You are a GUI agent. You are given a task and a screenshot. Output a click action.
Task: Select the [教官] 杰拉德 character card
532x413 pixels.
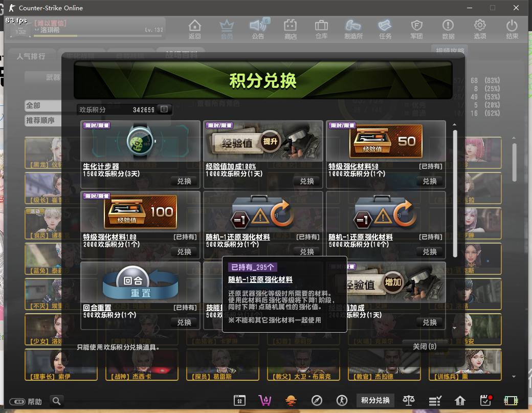click(384, 365)
